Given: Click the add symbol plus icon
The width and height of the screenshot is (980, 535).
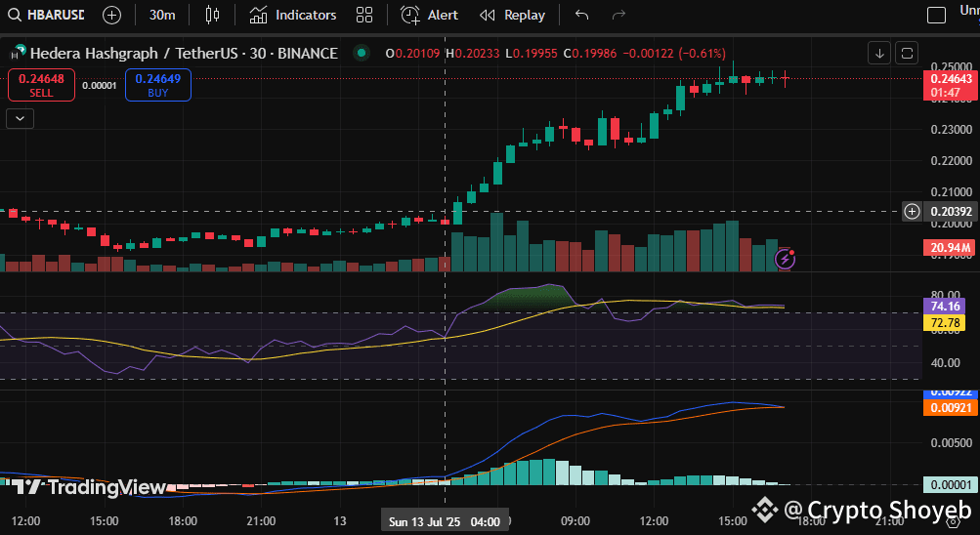Looking at the screenshot, I should [112, 15].
